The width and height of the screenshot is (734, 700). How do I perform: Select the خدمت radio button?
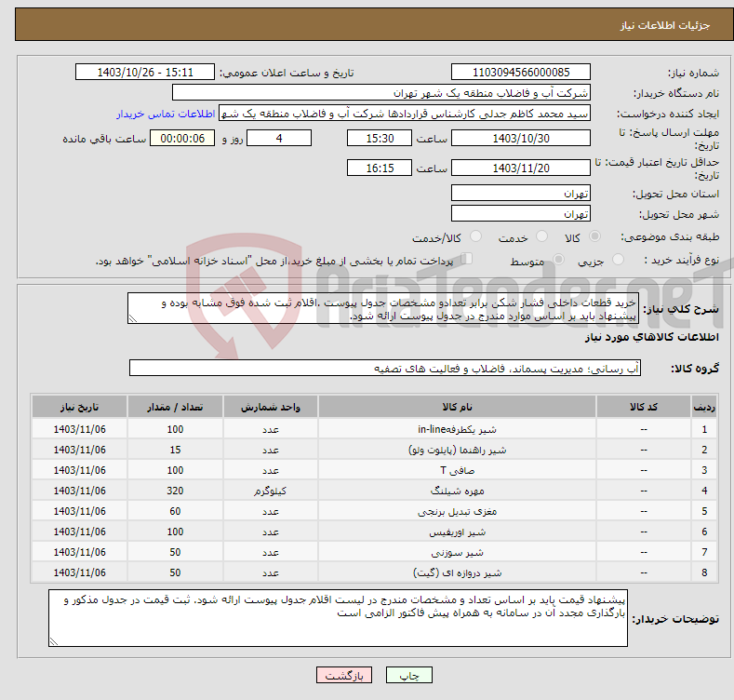pos(541,236)
